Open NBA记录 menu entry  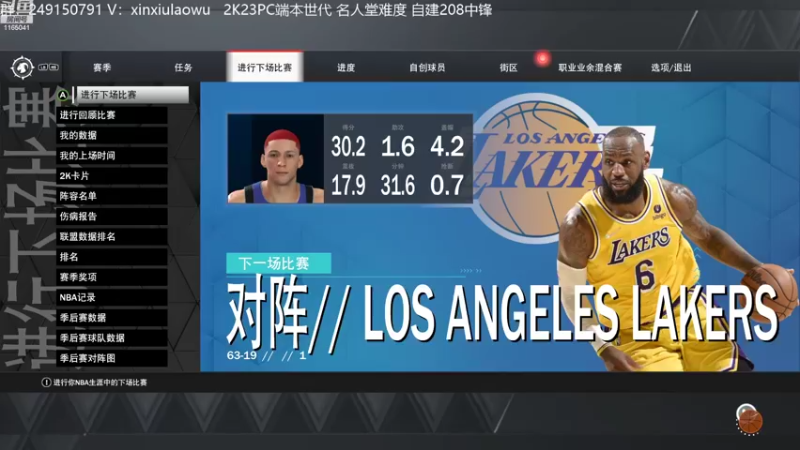(x=112, y=297)
